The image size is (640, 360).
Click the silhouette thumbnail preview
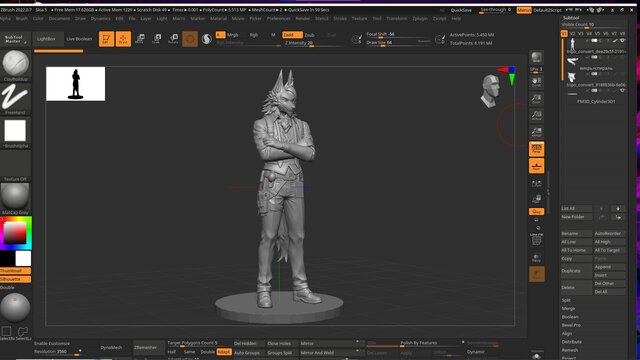pos(76,84)
